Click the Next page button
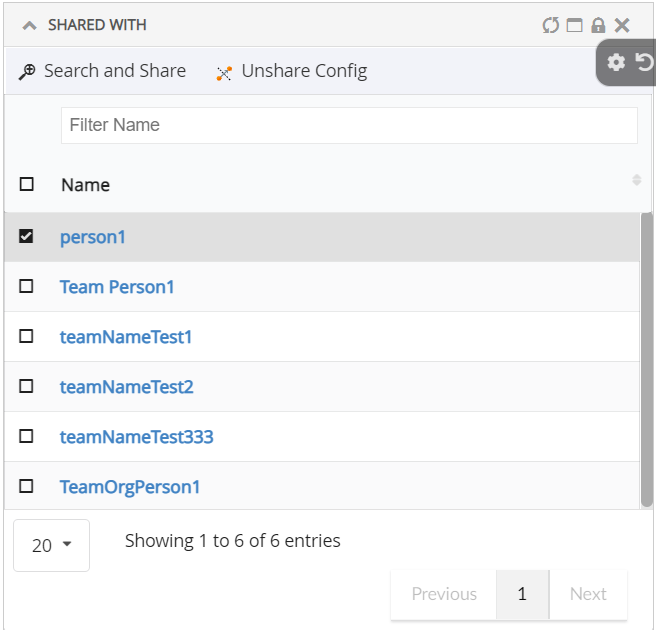The width and height of the screenshot is (656, 630). (588, 594)
